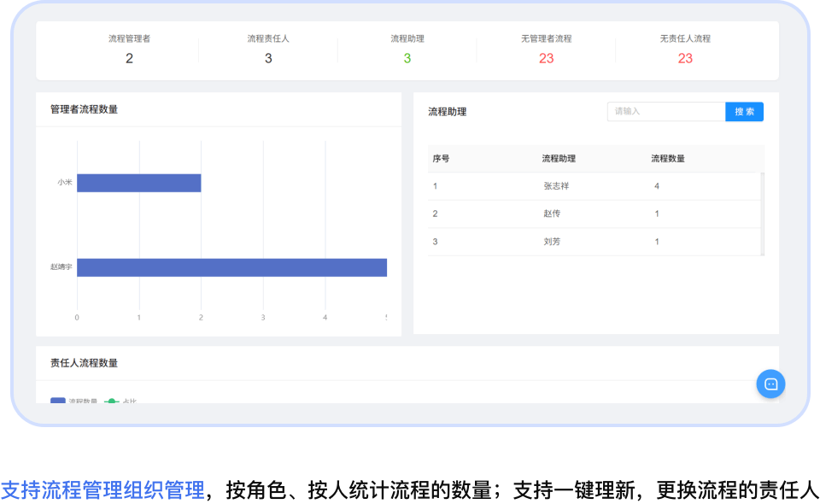
Task: Click the 赵靖宇 bar in the chart
Action: 231,267
